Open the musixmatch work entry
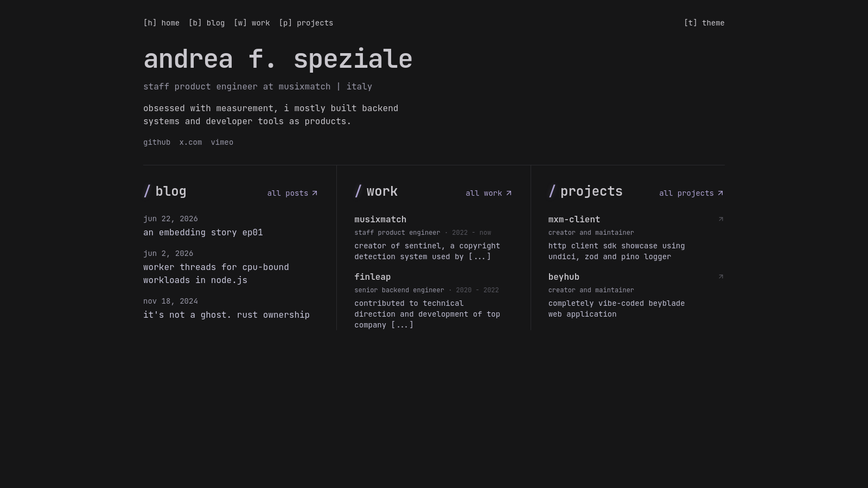Viewport: 868px width, 488px height. [x=380, y=220]
